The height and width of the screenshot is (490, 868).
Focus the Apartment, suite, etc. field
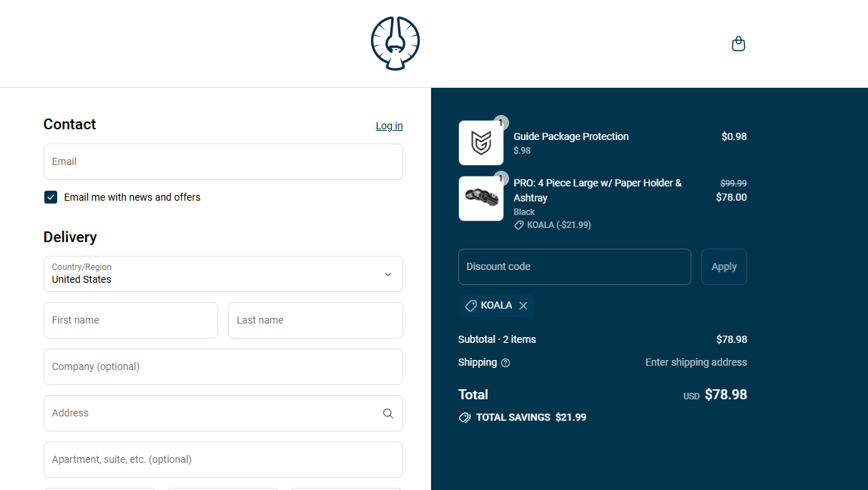223,459
